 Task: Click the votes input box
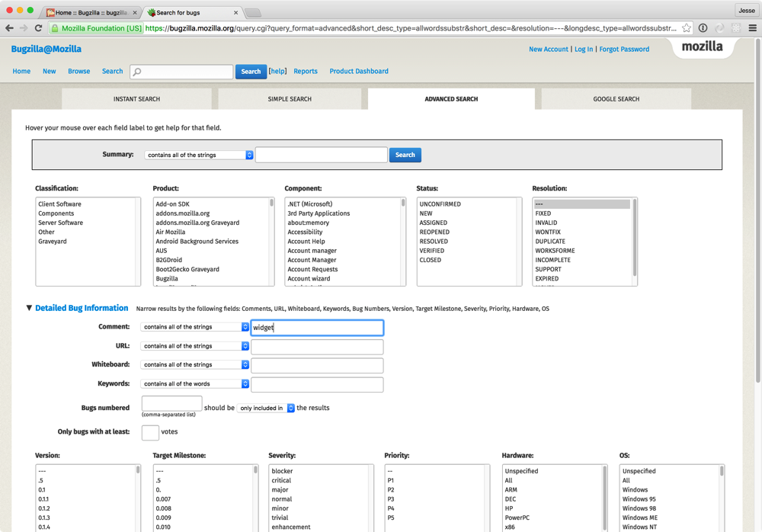point(150,432)
